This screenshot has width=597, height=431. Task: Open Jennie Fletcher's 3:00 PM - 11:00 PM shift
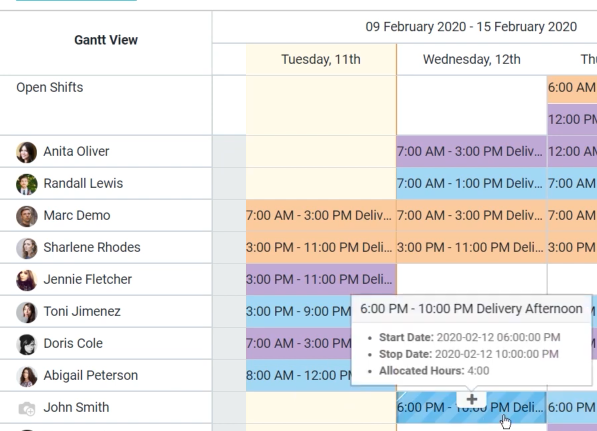click(321, 279)
